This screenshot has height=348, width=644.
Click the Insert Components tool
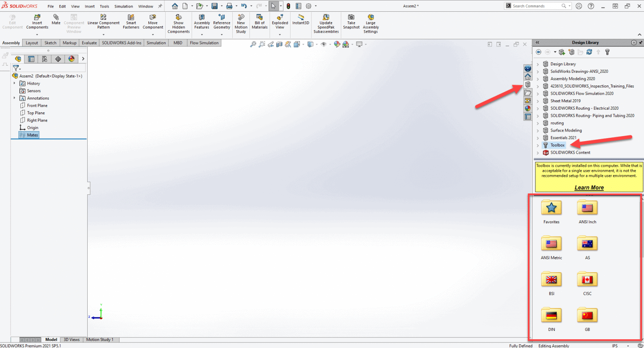(x=37, y=22)
